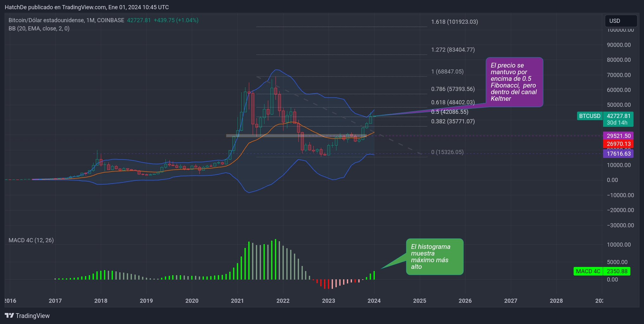Select the 17616.63 price level badge

(618, 153)
